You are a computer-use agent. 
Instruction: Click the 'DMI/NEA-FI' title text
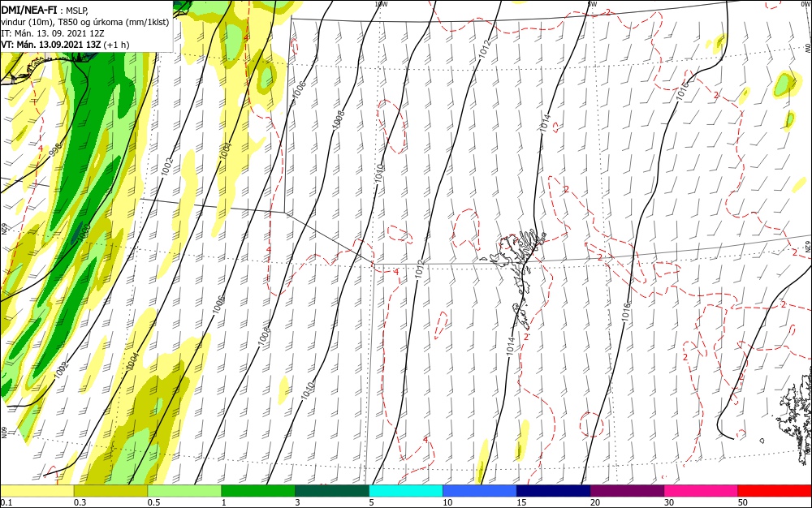coord(29,9)
